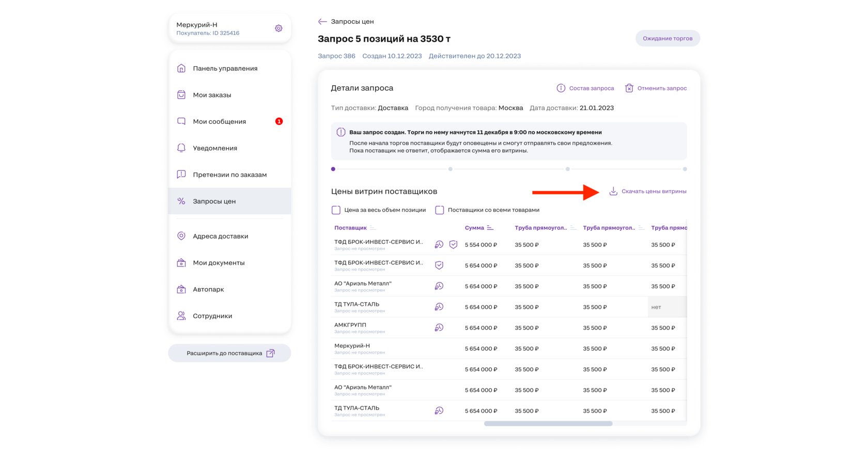Click the shield check icon in the 5 554 000 ₽ row
This screenshot has width=868, height=456.
point(453,245)
